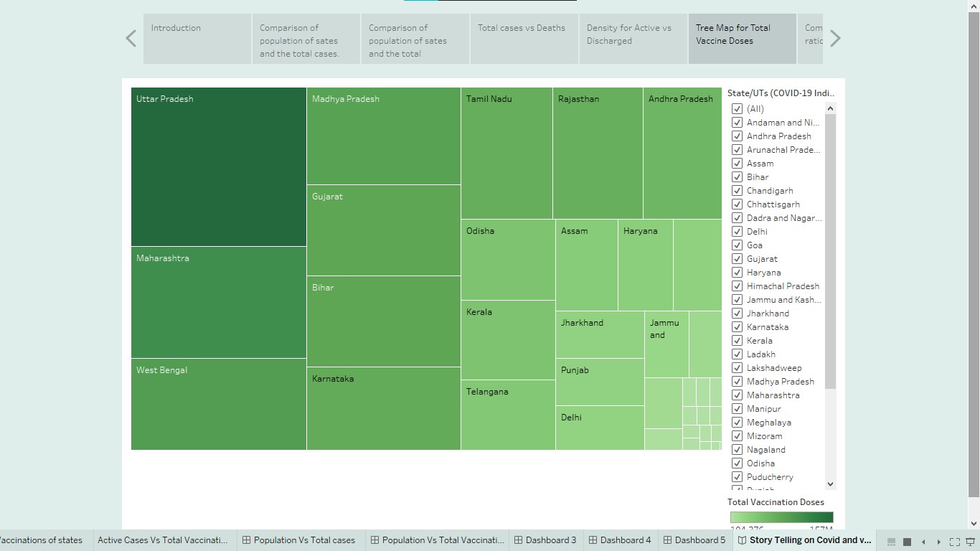Select the Uttar Pradesh rectangle in the treemap
The image size is (980, 551).
218,165
